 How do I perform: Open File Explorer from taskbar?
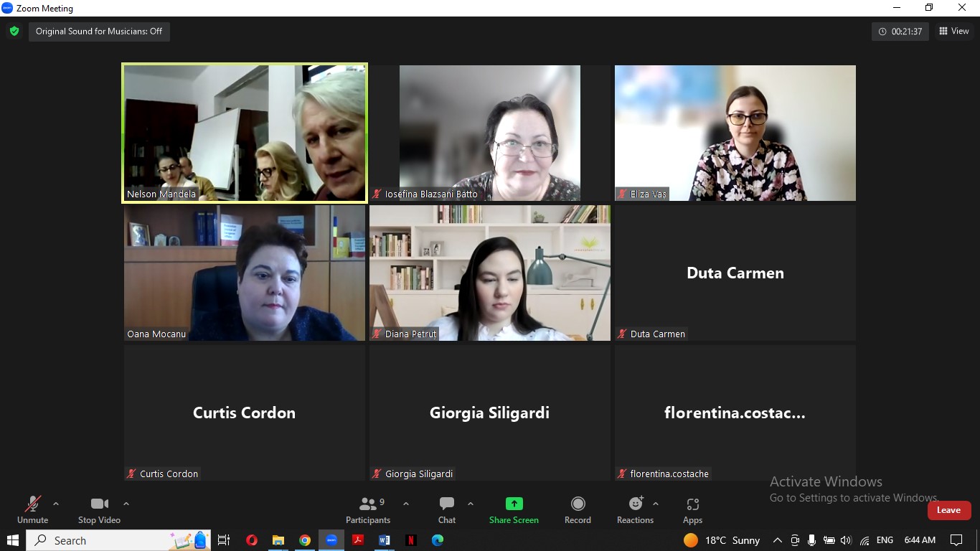[278, 540]
